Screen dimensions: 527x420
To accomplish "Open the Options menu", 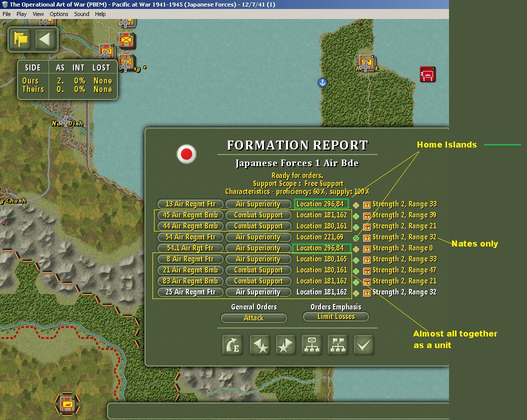I will pos(59,14).
